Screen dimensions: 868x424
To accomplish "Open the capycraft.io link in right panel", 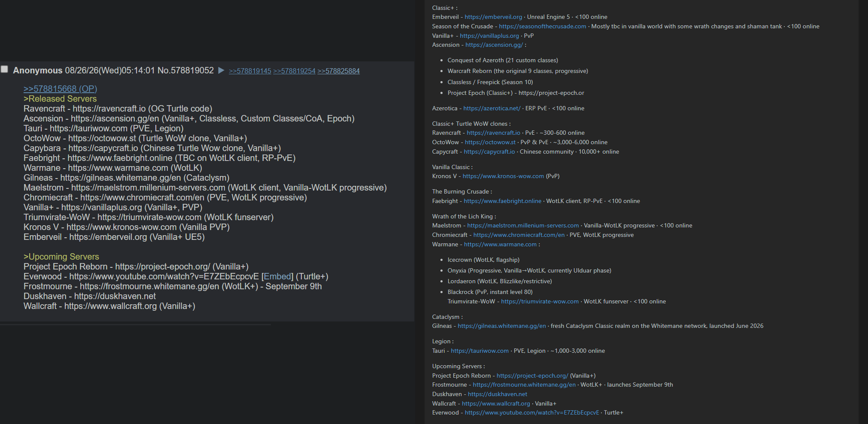I will pyautogui.click(x=489, y=151).
